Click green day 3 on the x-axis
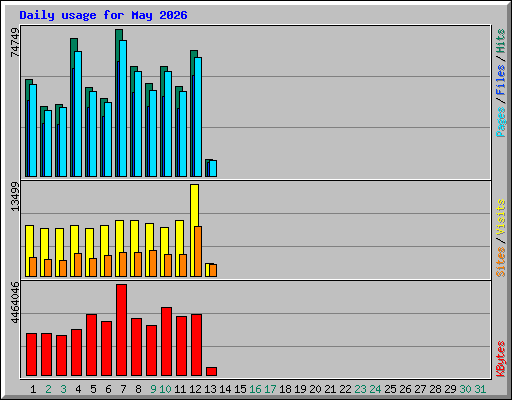This screenshot has width=512, height=400. (x=63, y=389)
